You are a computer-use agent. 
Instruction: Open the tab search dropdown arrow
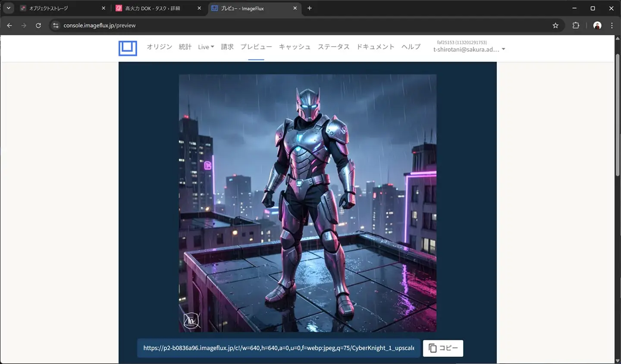pos(8,8)
